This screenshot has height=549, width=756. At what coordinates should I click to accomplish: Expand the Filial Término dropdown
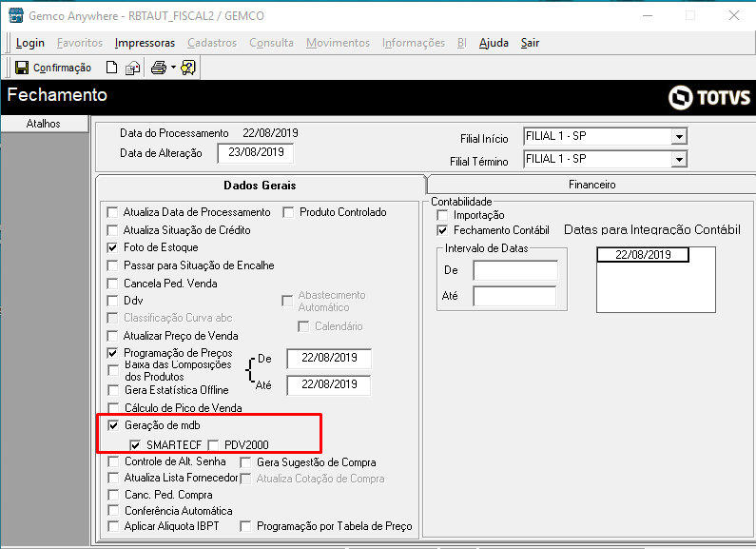pos(679,159)
